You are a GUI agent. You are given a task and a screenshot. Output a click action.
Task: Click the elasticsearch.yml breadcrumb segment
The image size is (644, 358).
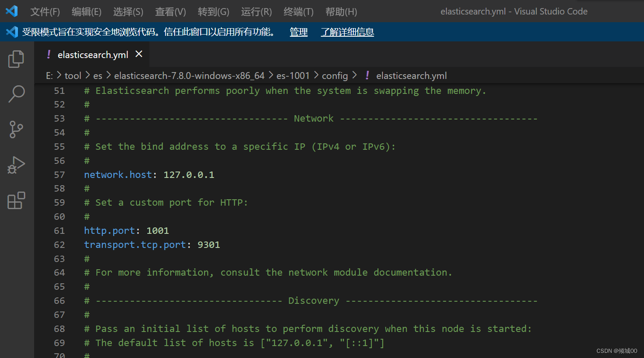tap(411, 76)
